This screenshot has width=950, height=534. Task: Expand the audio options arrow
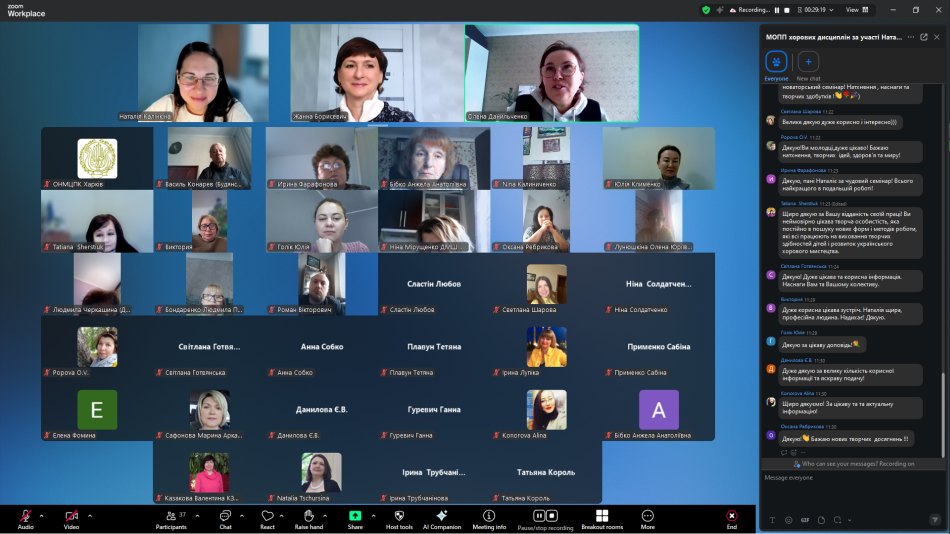click(41, 515)
